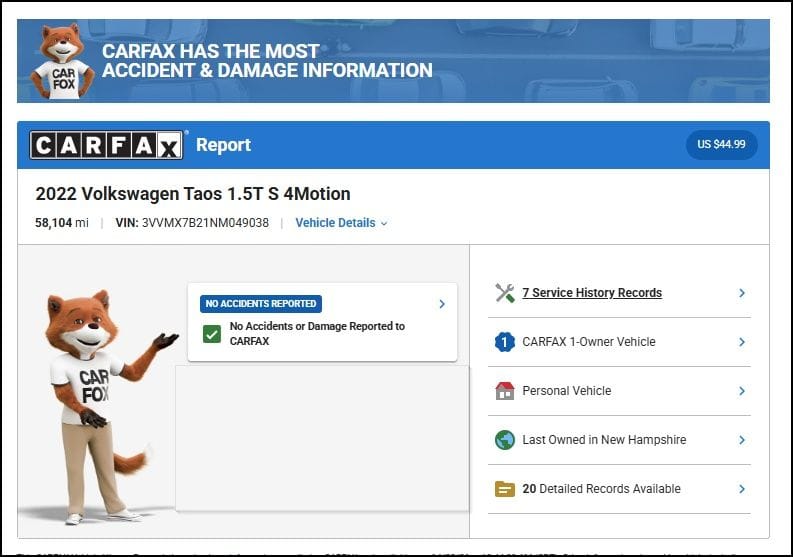
Task: Click the yellow folder Detailed Records icon
Action: (x=505, y=489)
